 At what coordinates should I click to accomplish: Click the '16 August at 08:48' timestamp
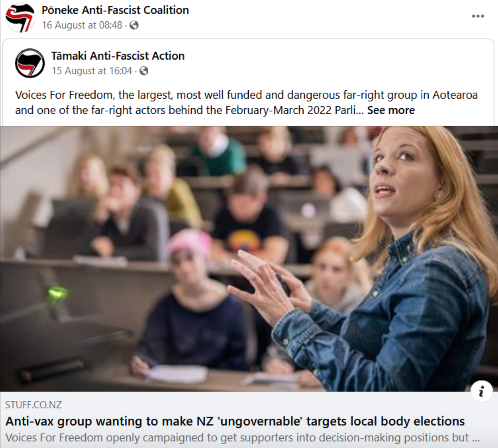(x=82, y=25)
